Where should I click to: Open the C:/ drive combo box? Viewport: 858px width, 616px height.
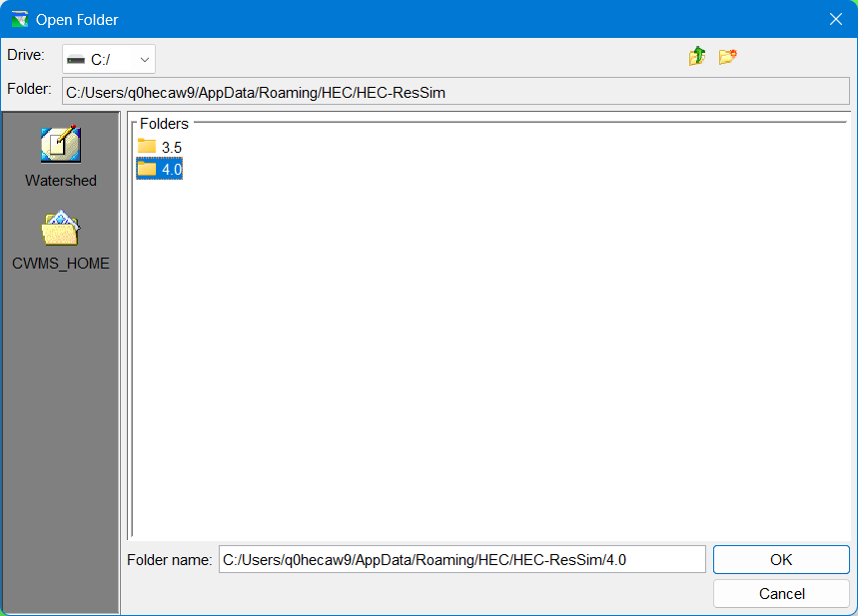108,60
